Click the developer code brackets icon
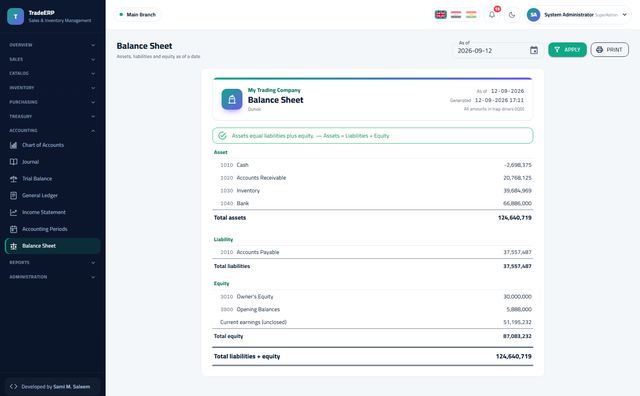Screen dimensions: 640x396 [x=13, y=386]
